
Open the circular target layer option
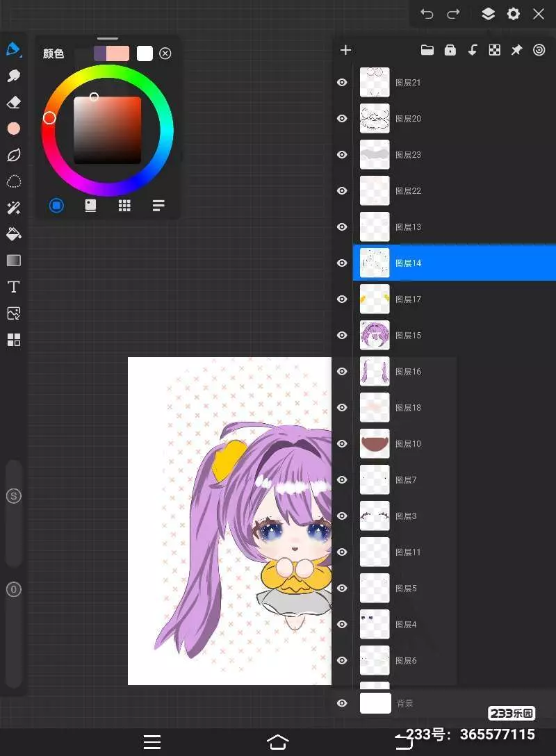click(539, 50)
